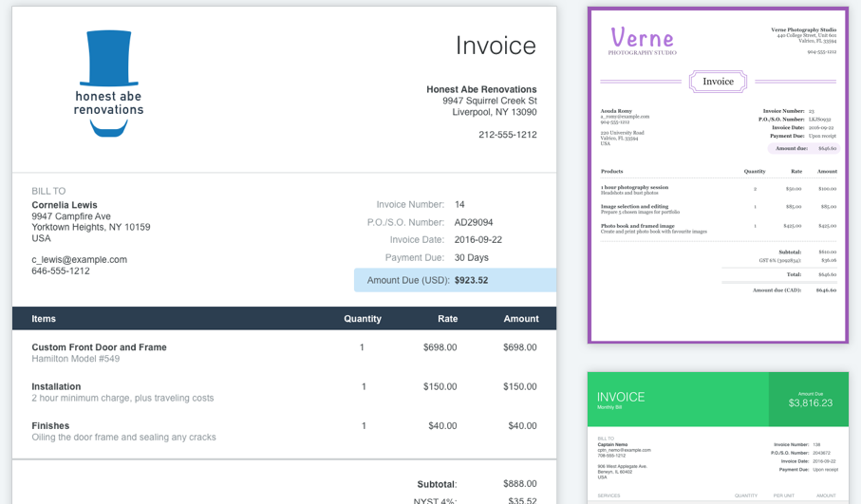Viewport: 861px width, 504px height.
Task: Click the Custom Front Door and Frame item
Action: [x=99, y=347]
